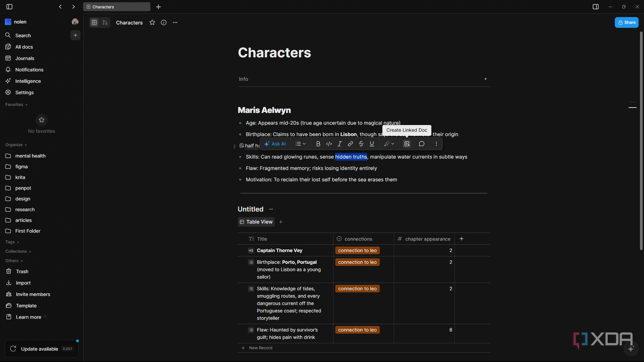This screenshot has width=644, height=362.
Task: Create new doc with sidebar plus
Action: click(75, 35)
